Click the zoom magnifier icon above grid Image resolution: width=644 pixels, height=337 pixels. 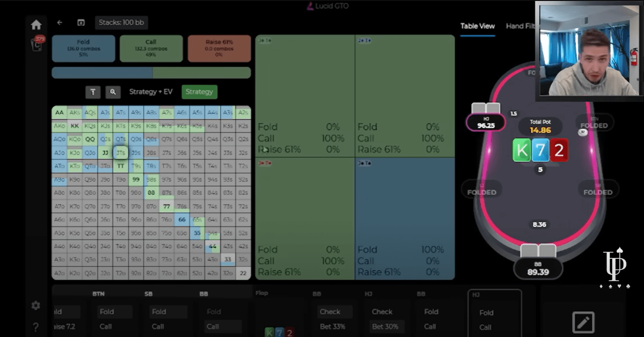click(x=113, y=92)
